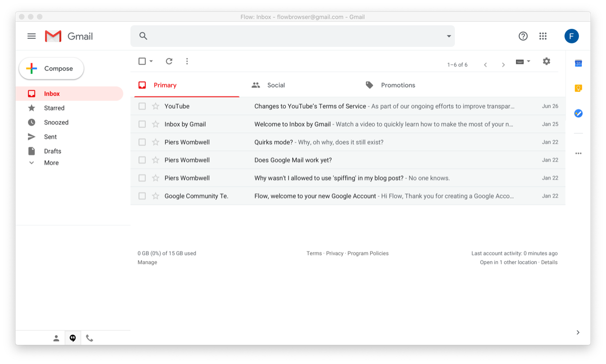This screenshot has height=364, width=606.
Task: Select the checkbox for the Quirks mode email
Action: coord(142,142)
